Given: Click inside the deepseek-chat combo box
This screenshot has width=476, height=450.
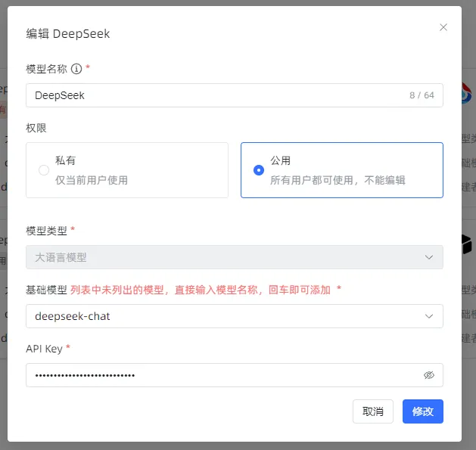Looking at the screenshot, I should (235, 316).
